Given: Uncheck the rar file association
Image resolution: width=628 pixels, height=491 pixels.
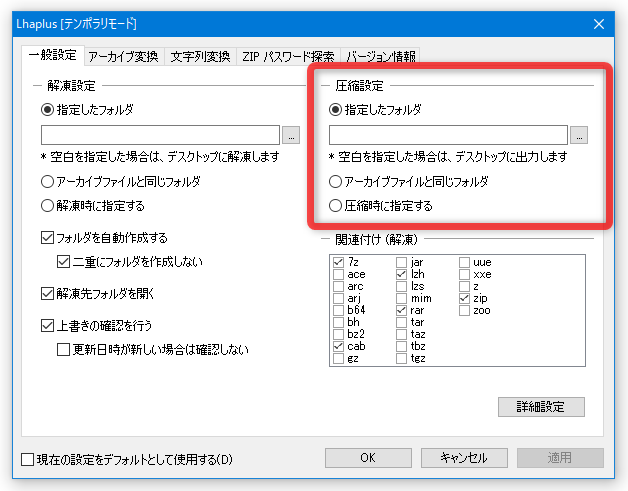Looking at the screenshot, I should (x=401, y=310).
